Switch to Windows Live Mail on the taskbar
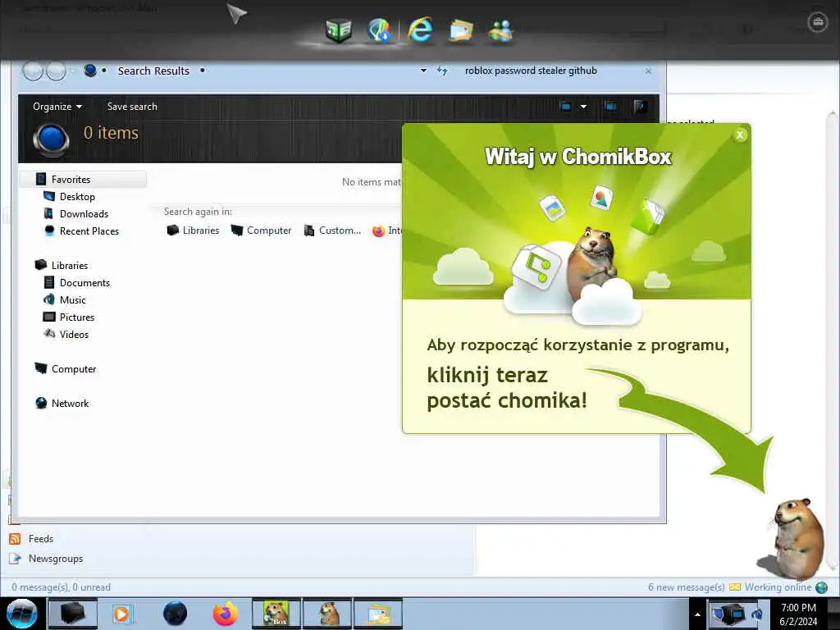The width and height of the screenshot is (840, 630). [x=378, y=614]
